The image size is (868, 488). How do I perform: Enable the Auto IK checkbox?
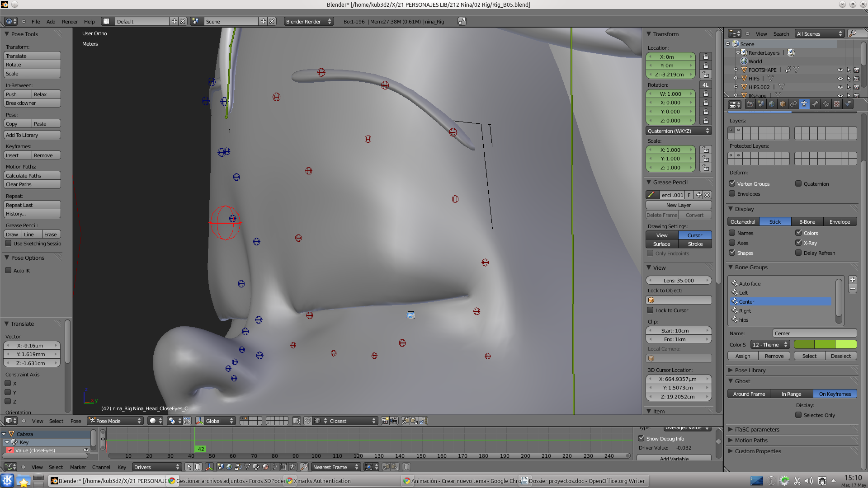[x=8, y=271]
